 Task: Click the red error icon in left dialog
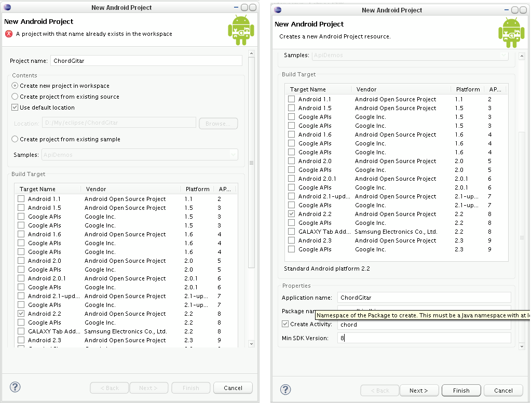[9, 34]
